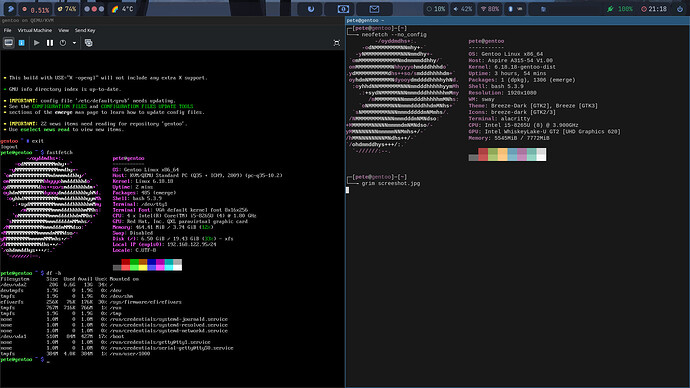
Task: Click the Bluetooth status module
Action: 515,9
